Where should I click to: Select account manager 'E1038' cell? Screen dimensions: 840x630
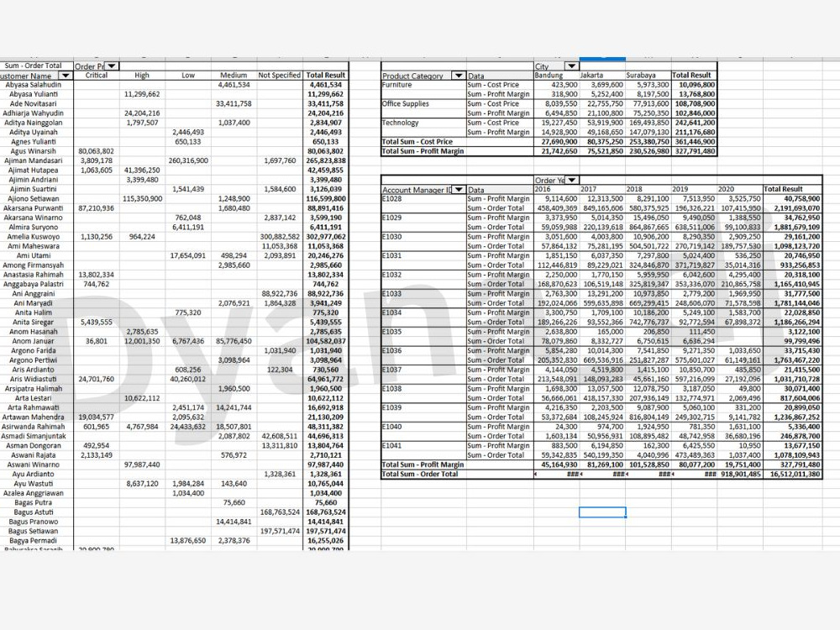coord(423,389)
